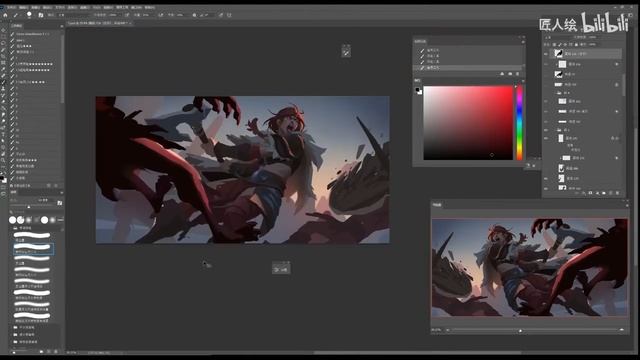Select the Move tool
640x360 pixels.
[3, 30]
